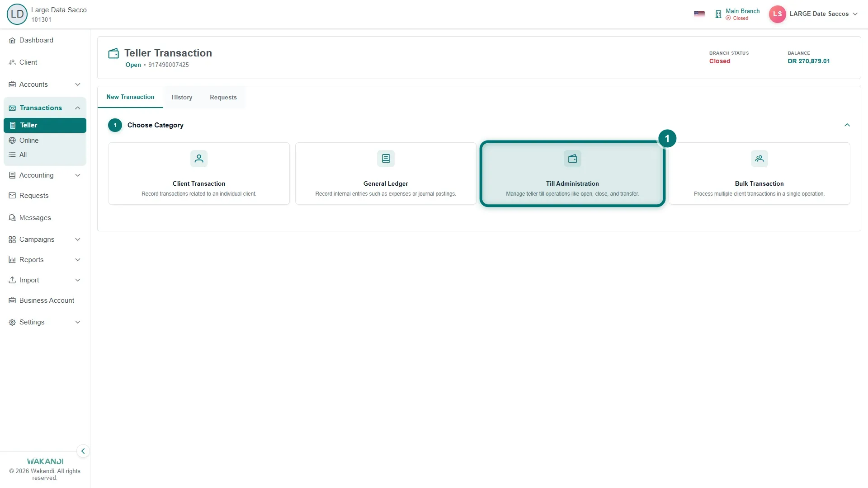868x488 pixels.
Task: Expand the Campaigns menu chevron
Action: [x=78, y=239]
